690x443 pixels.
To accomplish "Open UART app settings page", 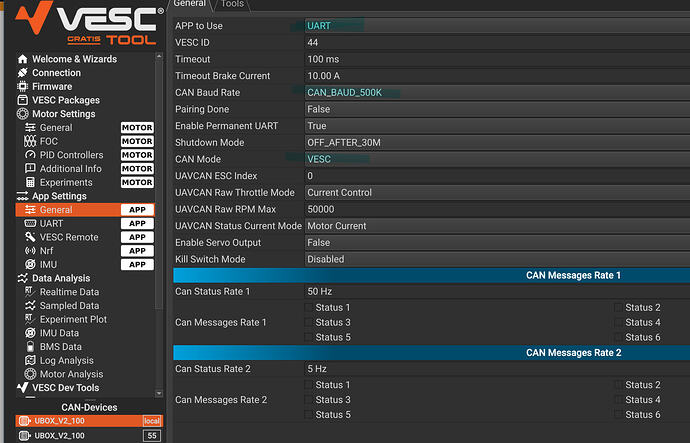I will pyautogui.click(x=85, y=223).
